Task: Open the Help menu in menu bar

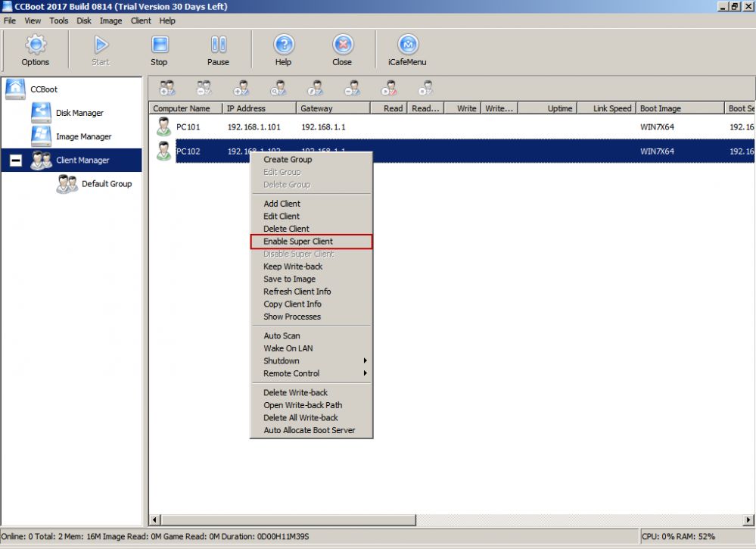Action: 167,20
